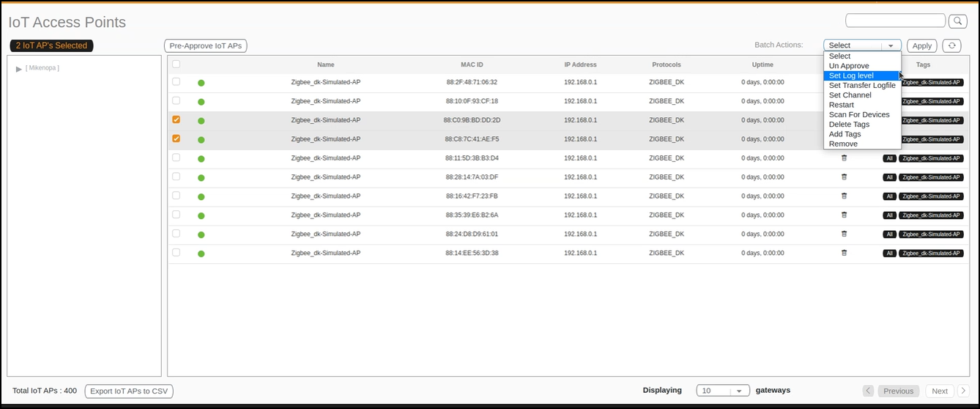Click the Protocols column header
980x409 pixels.
click(x=667, y=65)
